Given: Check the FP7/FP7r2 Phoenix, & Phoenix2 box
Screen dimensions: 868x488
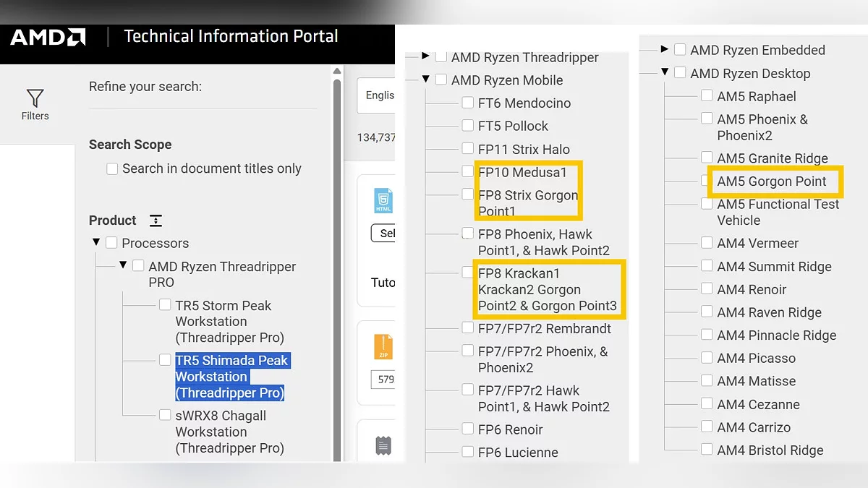Looking at the screenshot, I should pos(468,351).
